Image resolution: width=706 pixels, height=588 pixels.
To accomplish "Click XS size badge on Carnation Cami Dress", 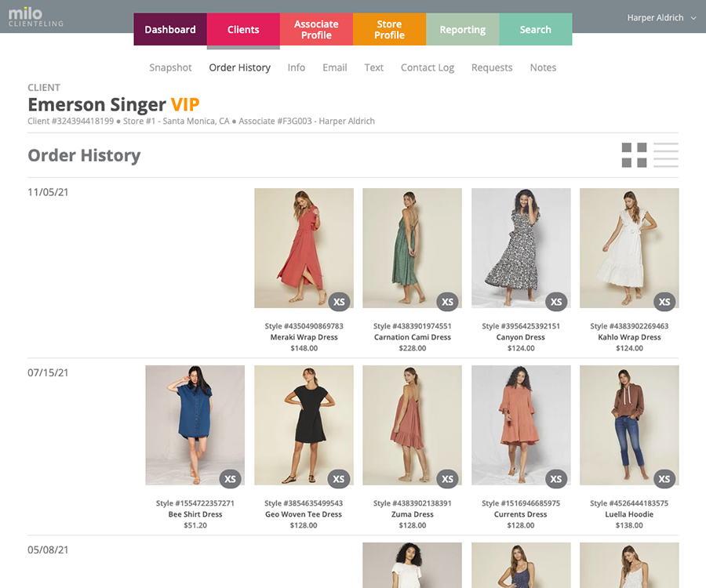I will point(448,302).
